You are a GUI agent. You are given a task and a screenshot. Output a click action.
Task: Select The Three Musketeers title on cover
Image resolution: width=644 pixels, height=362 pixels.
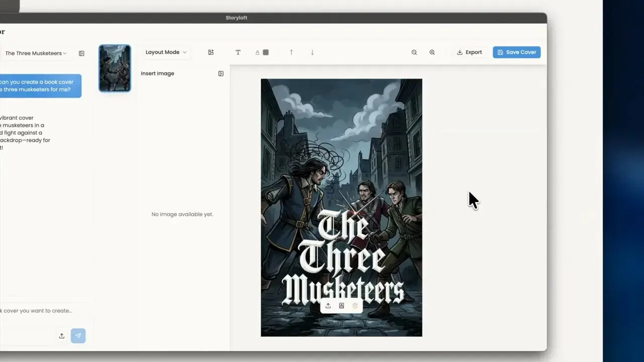(x=343, y=258)
